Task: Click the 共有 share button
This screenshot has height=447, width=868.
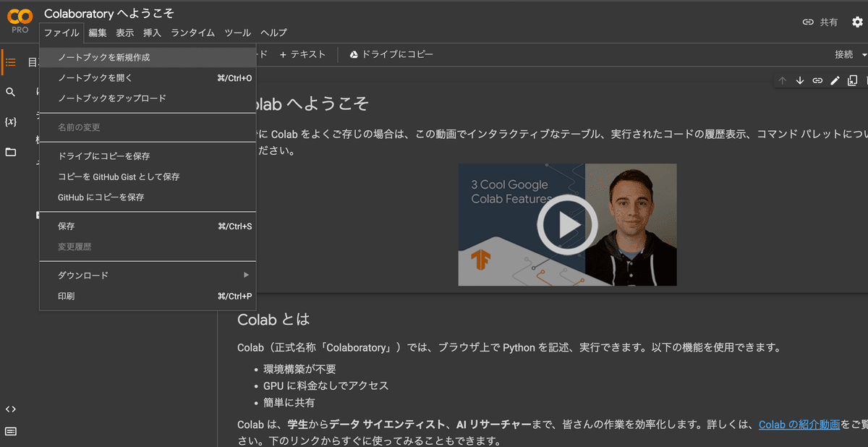Action: 829,22
